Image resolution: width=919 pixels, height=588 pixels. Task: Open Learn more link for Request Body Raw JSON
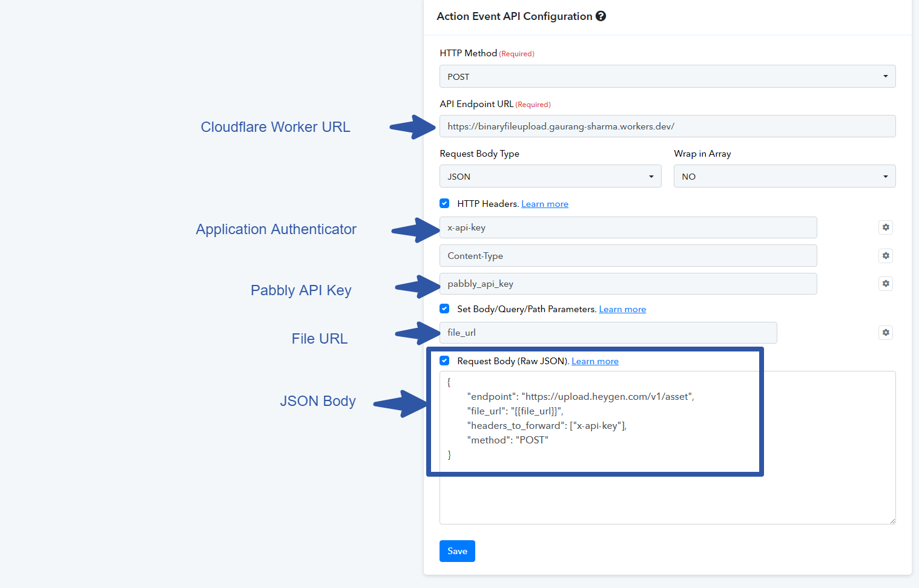[x=595, y=361]
